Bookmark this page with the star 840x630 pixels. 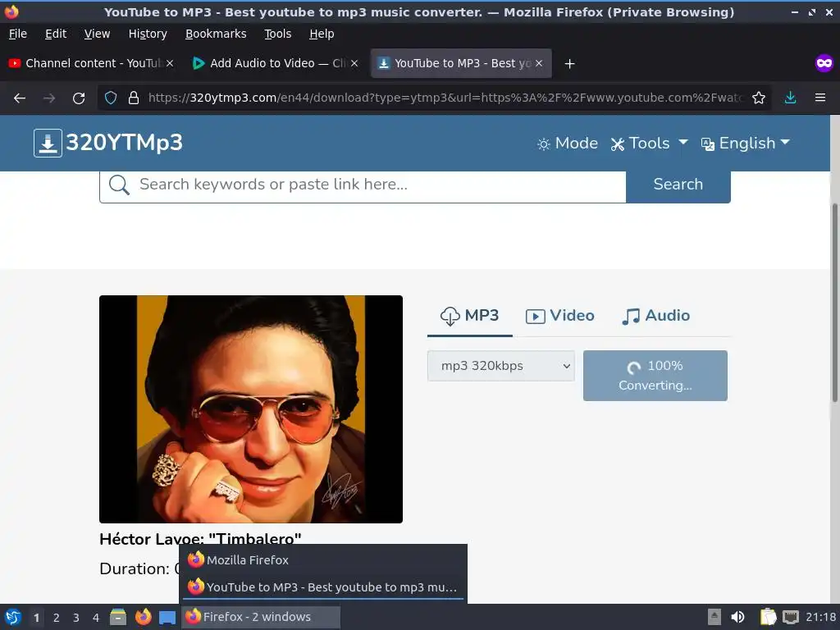click(759, 98)
